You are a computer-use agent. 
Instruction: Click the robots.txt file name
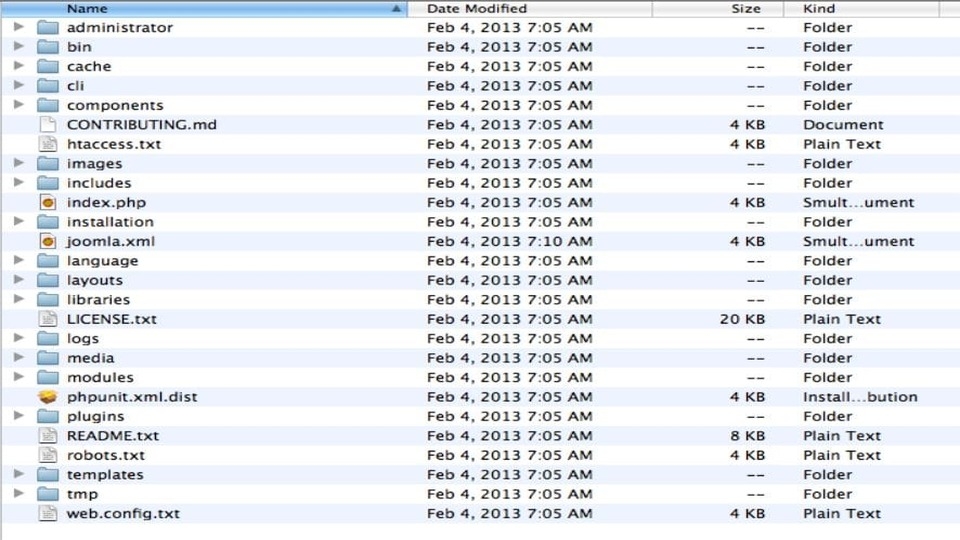[x=106, y=456]
